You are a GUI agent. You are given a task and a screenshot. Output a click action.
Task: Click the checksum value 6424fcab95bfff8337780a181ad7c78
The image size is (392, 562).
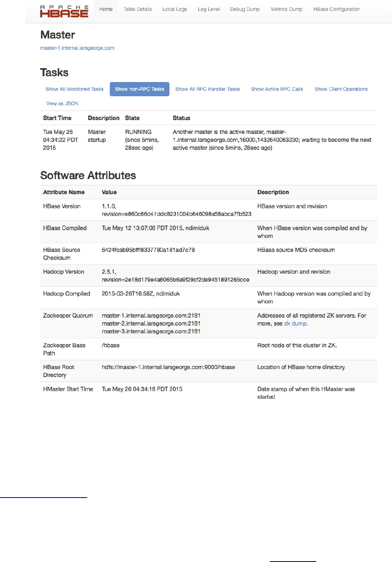[x=148, y=250]
